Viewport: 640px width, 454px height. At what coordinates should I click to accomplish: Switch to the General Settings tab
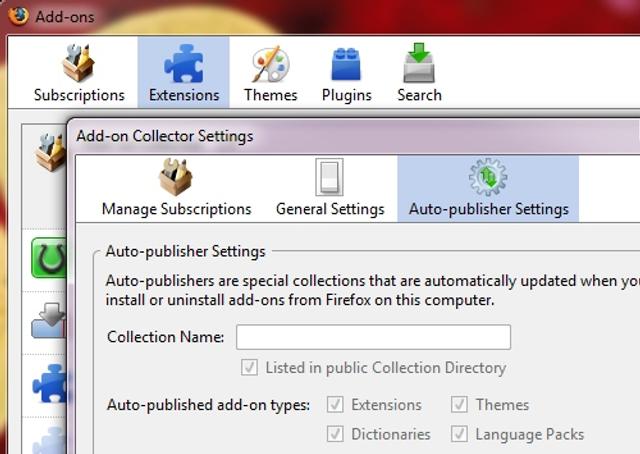pos(330,189)
